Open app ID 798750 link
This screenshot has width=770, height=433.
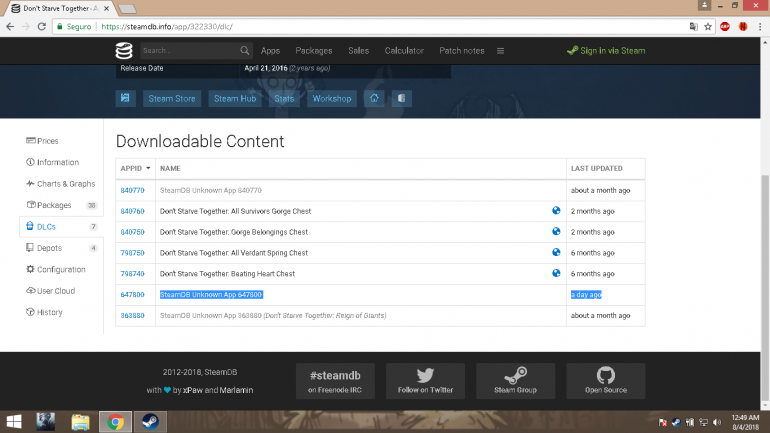[x=133, y=253]
